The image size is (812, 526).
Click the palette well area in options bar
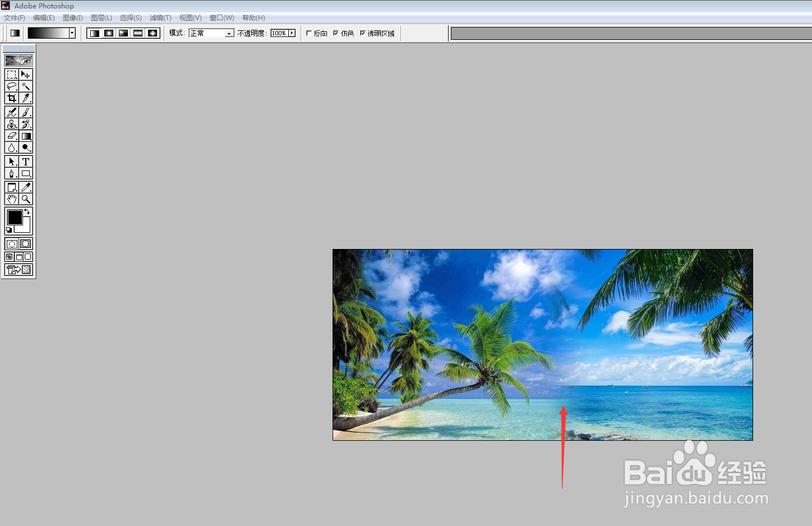(631, 34)
